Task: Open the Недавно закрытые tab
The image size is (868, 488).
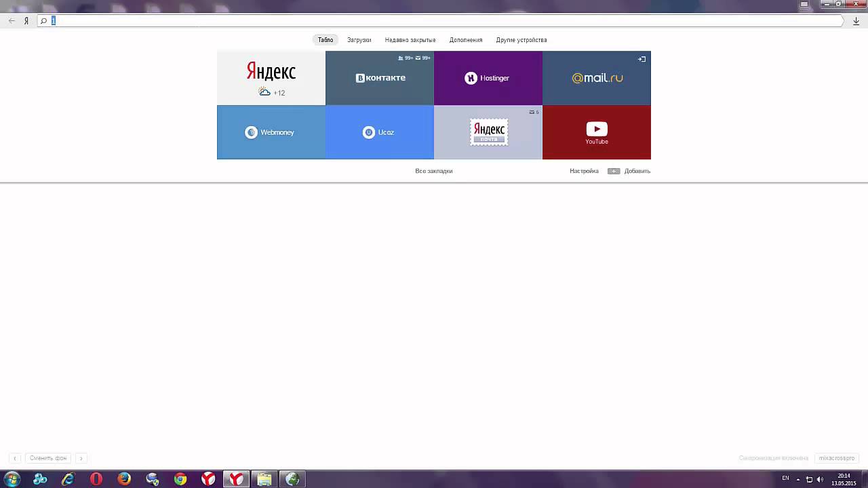Action: 410,40
